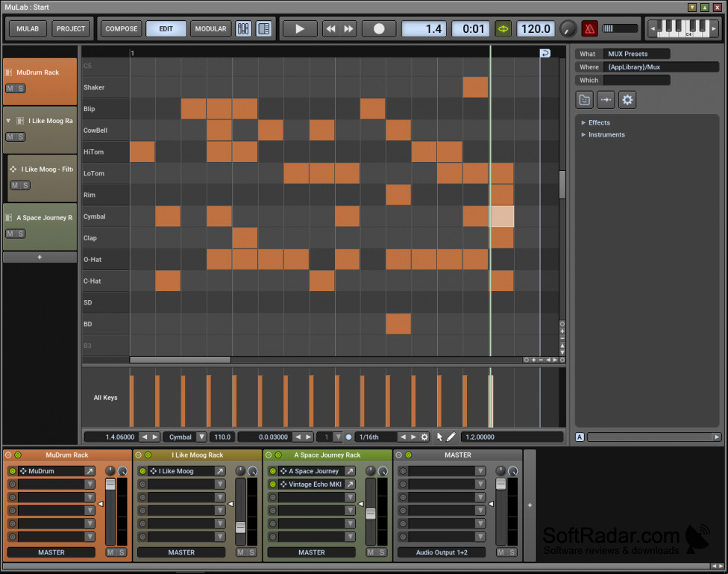
Task: Click the virtual piano keyboard
Action: click(x=682, y=28)
